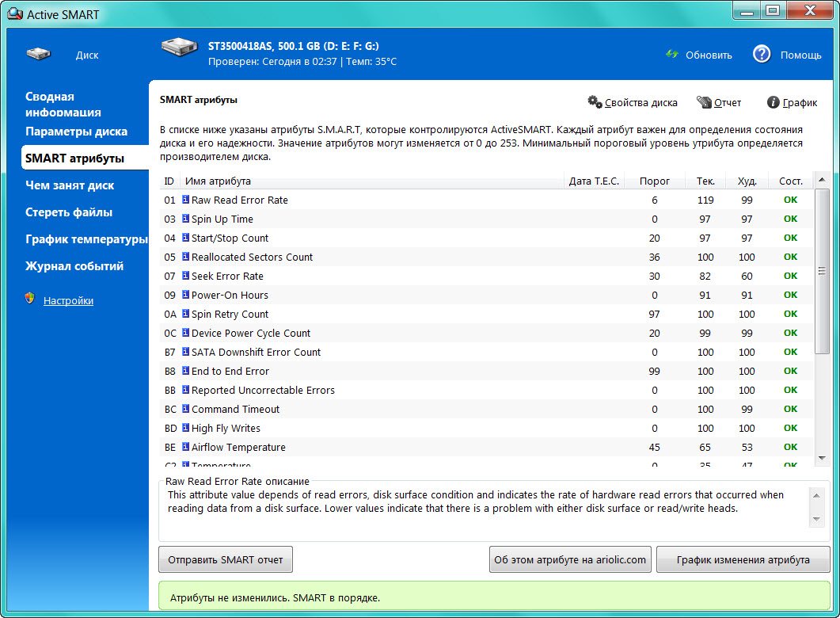Viewport: 840px width, 618px height.
Task: Click description box scroll down arrow
Action: pyautogui.click(x=816, y=519)
